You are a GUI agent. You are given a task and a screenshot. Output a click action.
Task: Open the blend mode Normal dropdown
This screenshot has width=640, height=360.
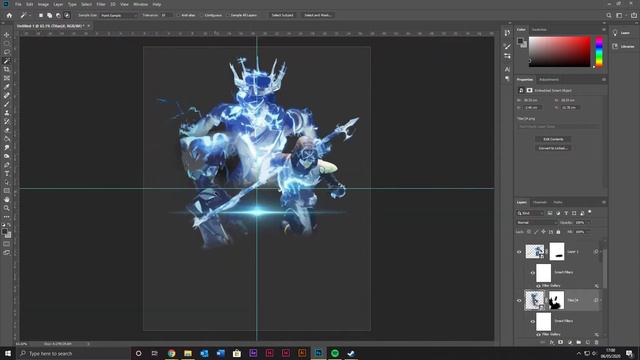536,222
